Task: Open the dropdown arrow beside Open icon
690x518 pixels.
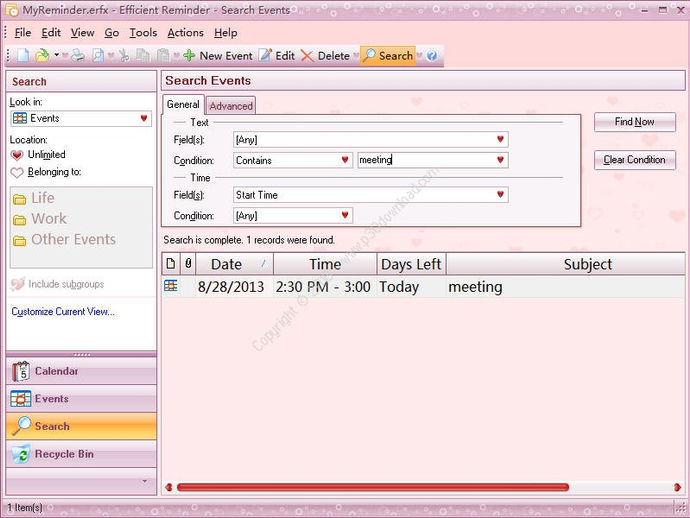Action: pyautogui.click(x=57, y=55)
